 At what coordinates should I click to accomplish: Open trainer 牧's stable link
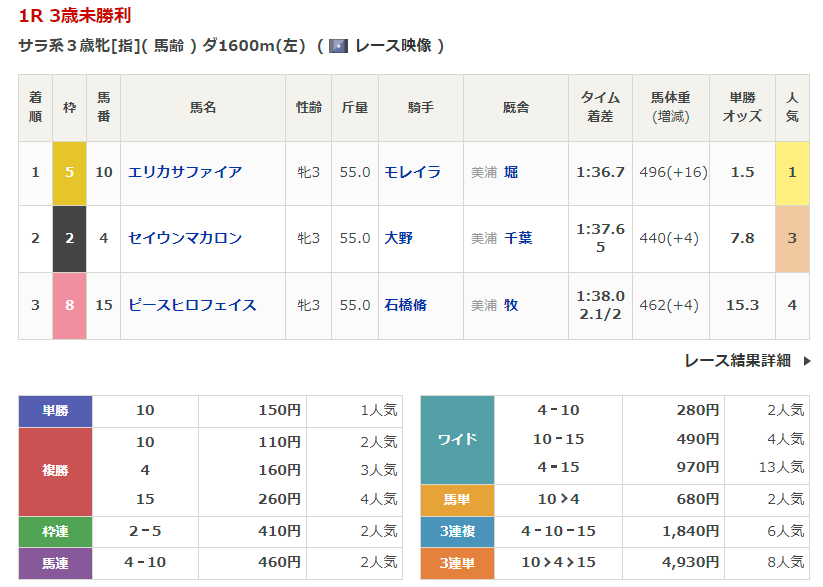coord(511,305)
